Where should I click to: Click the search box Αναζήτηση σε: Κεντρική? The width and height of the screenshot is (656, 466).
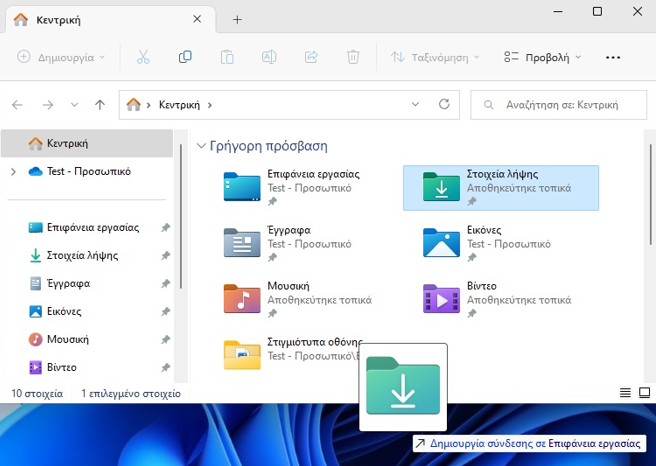(x=559, y=105)
